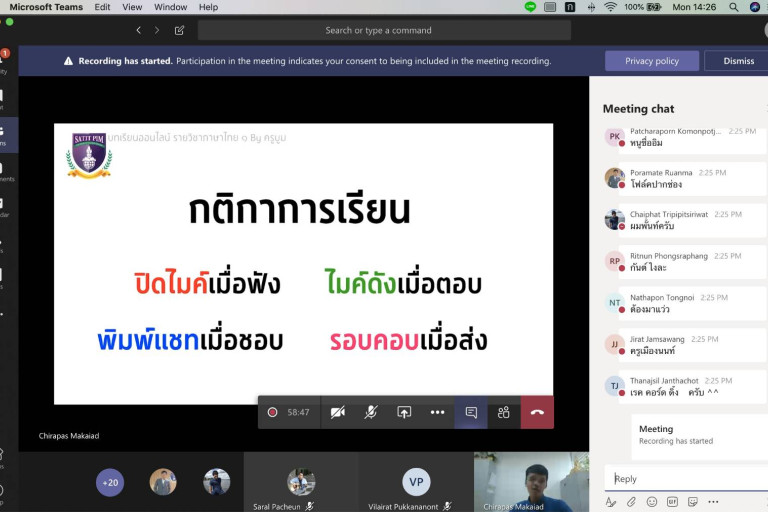
Task: Open the Window menu in menu bar
Action: 170,7
